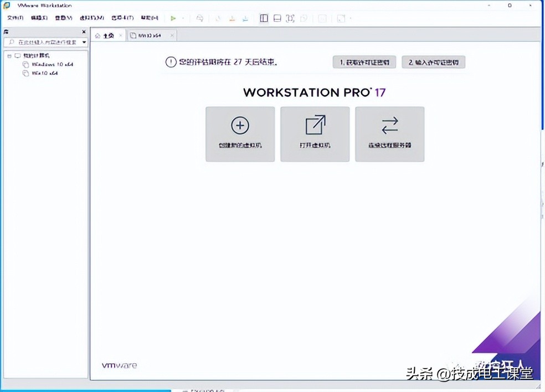Open the 选项卡(T) Tabs menu
Screen dimensions: 545x392
(122, 18)
